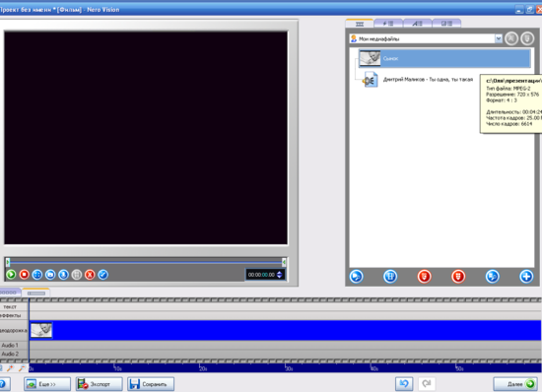Click the zoom-out magnifier icon beside the timeline ruler
Screen dimensions: 542x392
click(x=22, y=368)
